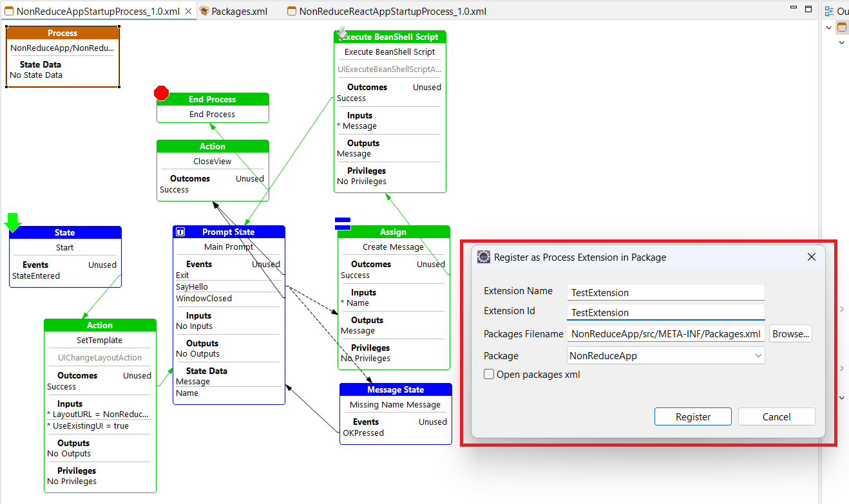Minimize the editor area
This screenshot has width=849, height=504.
pyautogui.click(x=794, y=8)
